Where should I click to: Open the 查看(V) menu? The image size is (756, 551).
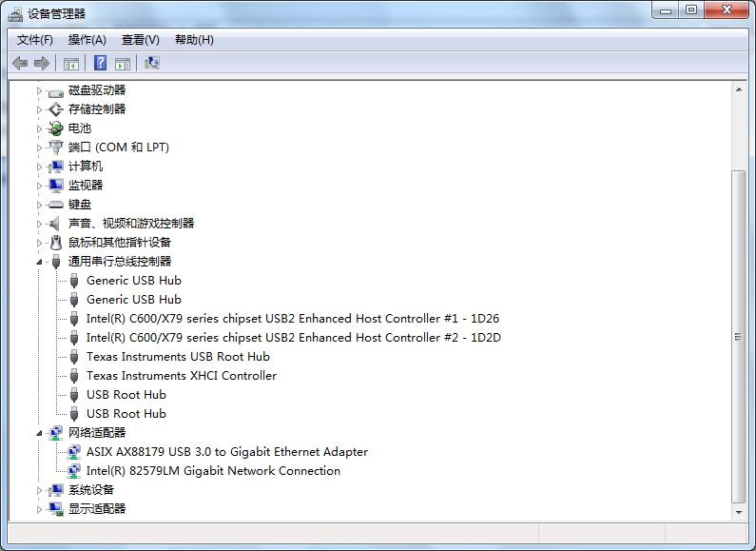click(x=141, y=40)
